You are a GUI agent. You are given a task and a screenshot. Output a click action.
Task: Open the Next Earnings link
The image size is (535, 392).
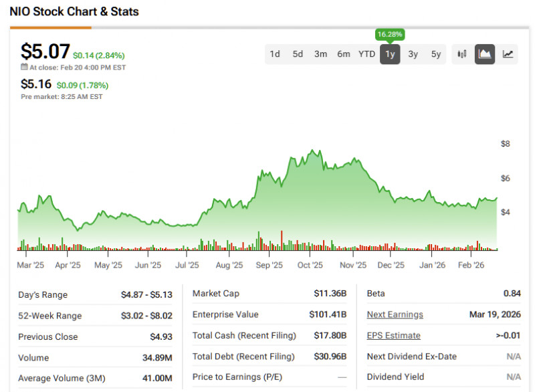pyautogui.click(x=395, y=315)
